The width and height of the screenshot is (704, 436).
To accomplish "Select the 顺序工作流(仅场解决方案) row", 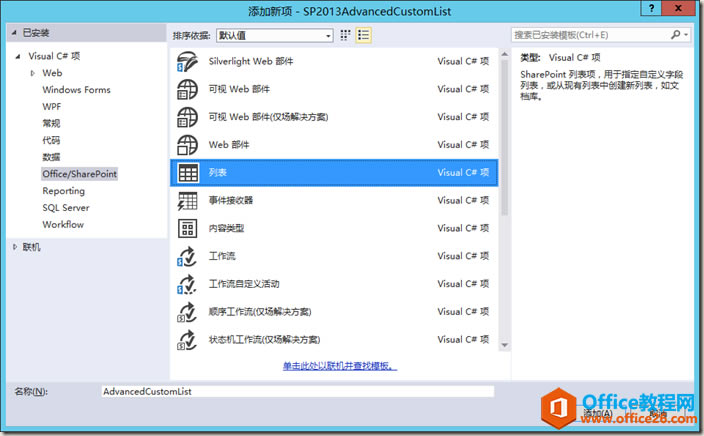I will pos(334,312).
